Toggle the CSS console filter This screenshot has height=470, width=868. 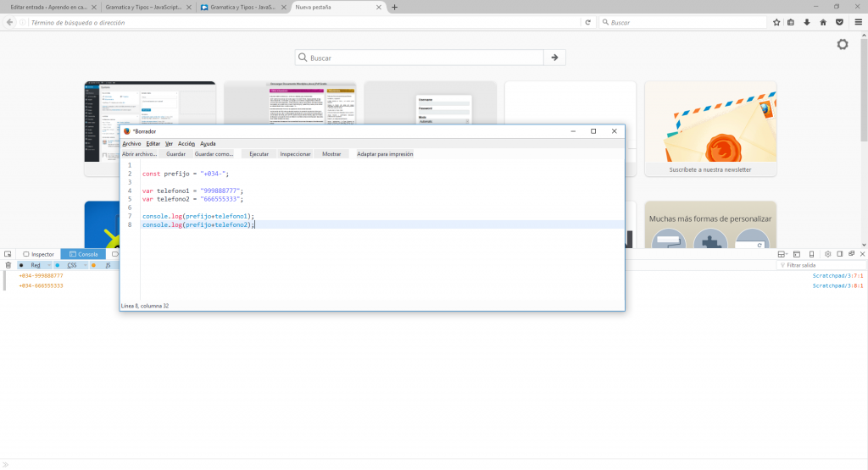tap(72, 265)
